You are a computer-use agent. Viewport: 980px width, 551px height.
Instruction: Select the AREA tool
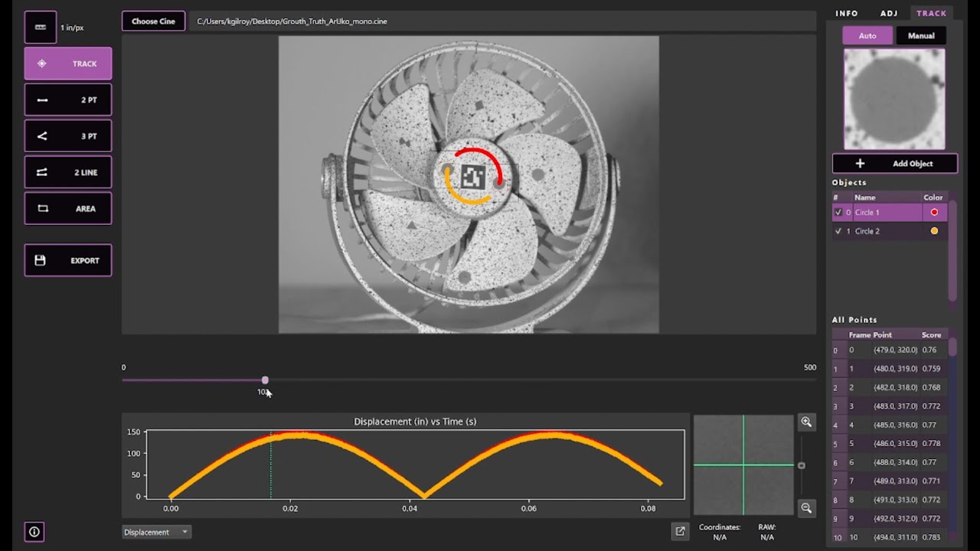[x=68, y=208]
